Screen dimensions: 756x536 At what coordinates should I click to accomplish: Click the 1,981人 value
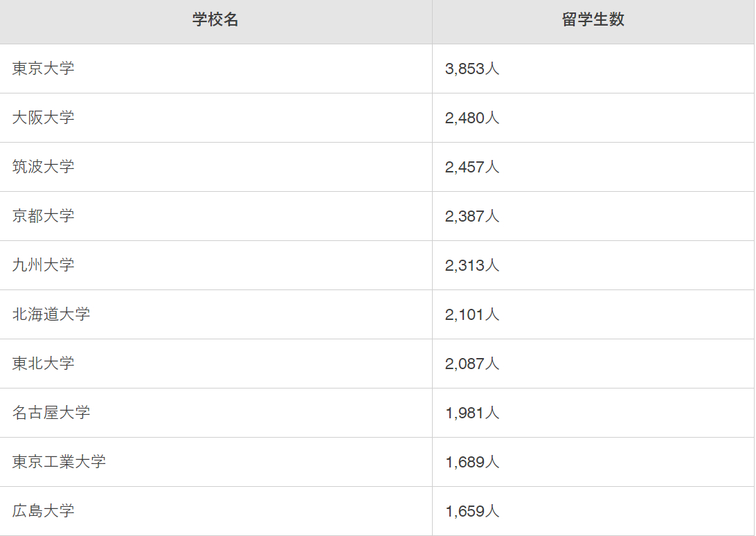[472, 413]
